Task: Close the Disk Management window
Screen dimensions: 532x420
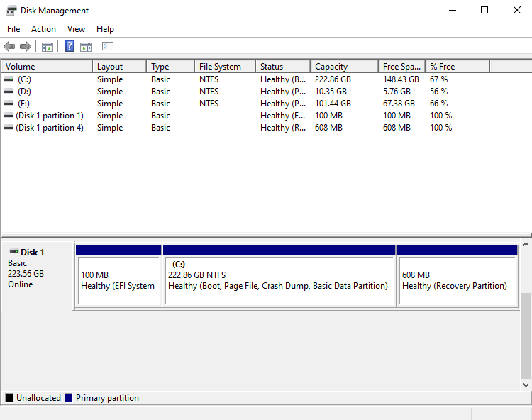Action: point(516,10)
